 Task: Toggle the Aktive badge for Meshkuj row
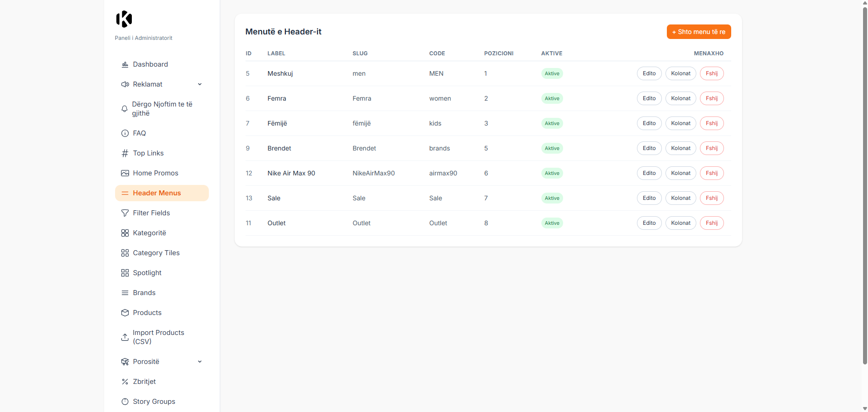point(552,73)
